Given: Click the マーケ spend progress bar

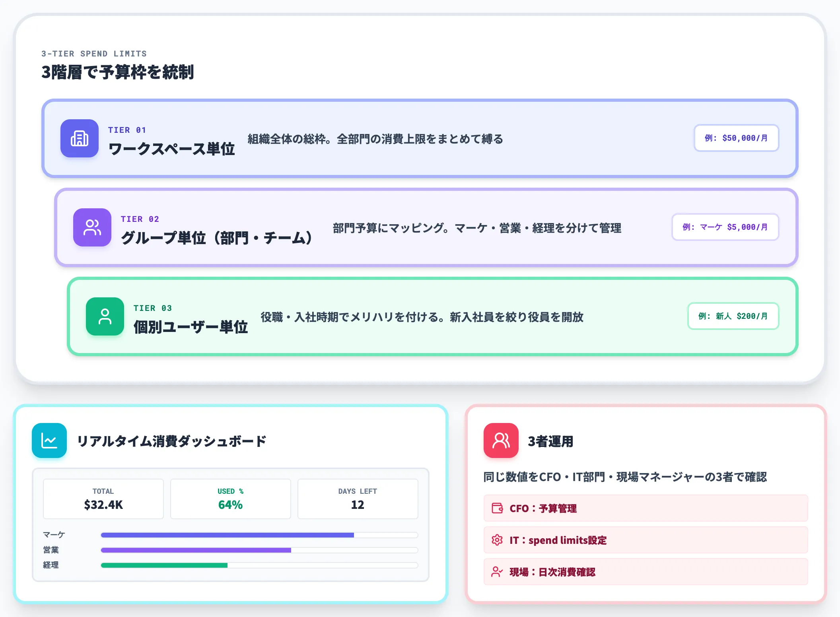Looking at the screenshot, I should (x=259, y=535).
